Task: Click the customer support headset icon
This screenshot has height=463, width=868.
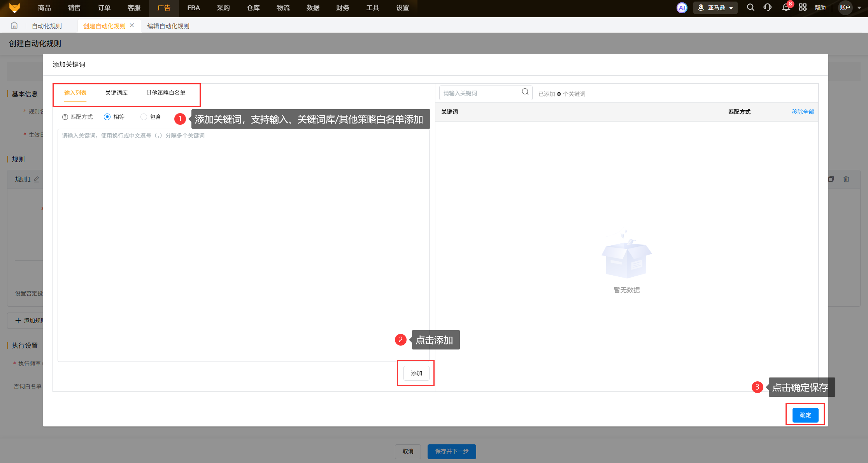Action: pos(767,7)
